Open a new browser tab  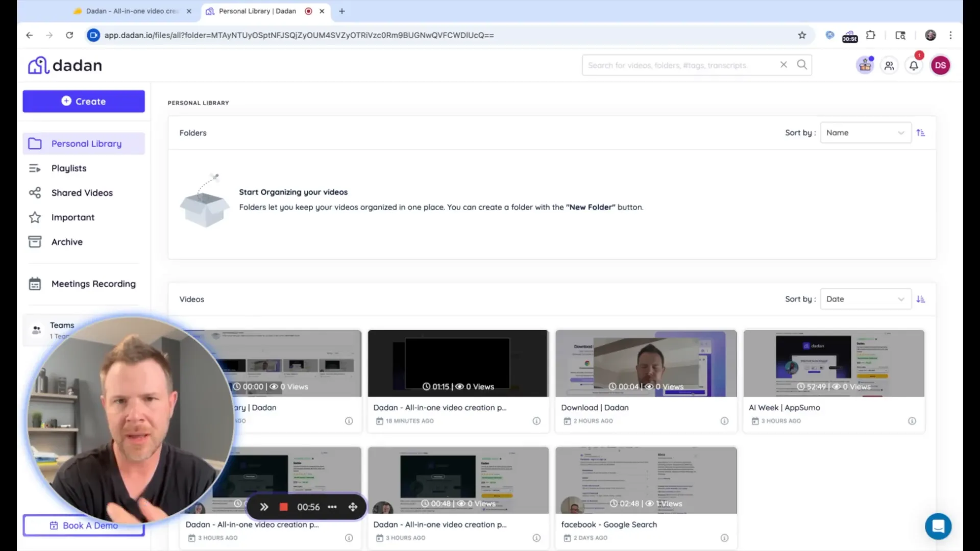pyautogui.click(x=341, y=11)
